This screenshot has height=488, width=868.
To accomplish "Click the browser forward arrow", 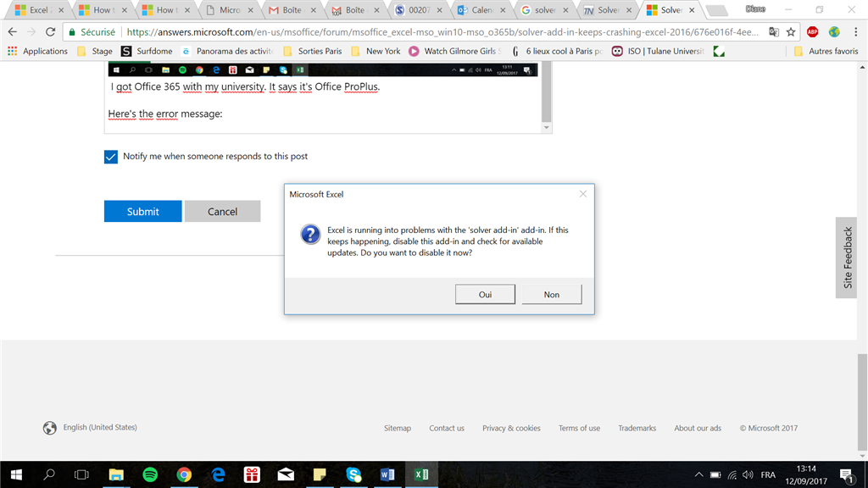I will pyautogui.click(x=31, y=32).
